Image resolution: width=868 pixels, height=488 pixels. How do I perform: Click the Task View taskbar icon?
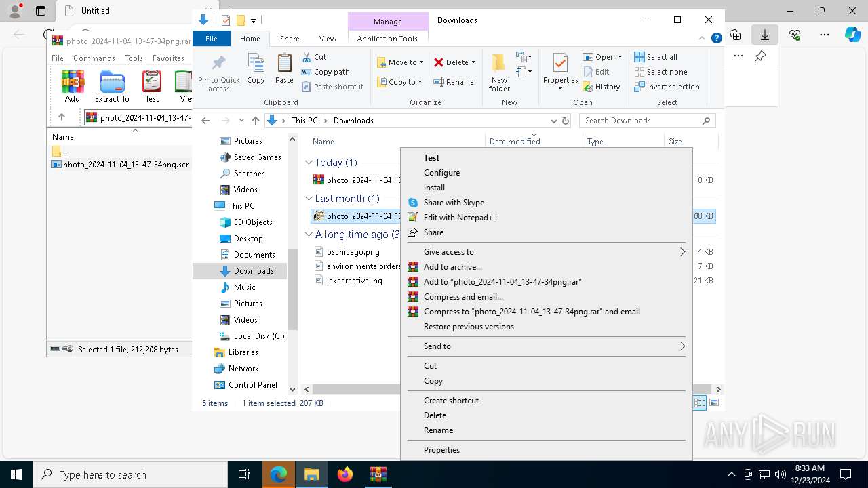245,474
